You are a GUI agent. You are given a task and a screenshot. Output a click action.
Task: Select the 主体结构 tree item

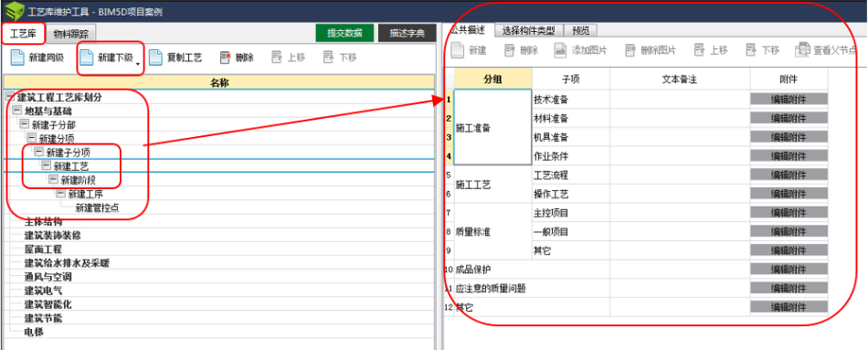(43, 222)
